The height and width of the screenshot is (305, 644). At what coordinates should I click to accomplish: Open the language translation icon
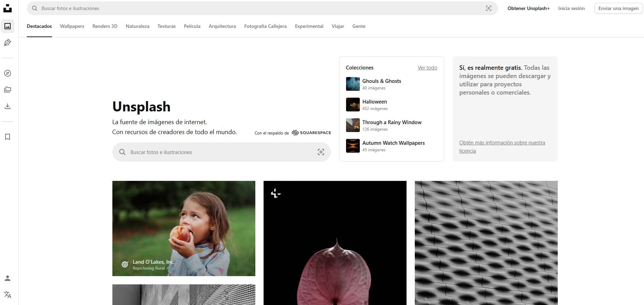[x=8, y=295]
